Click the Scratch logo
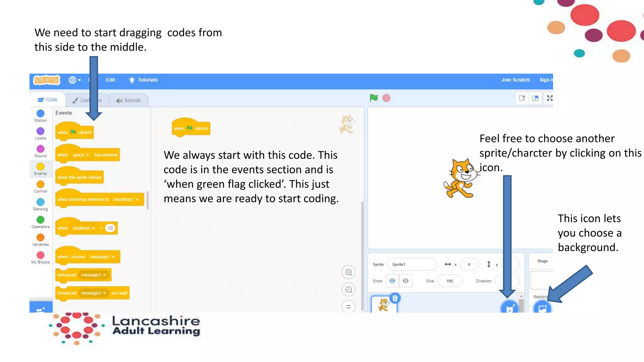 click(47, 80)
